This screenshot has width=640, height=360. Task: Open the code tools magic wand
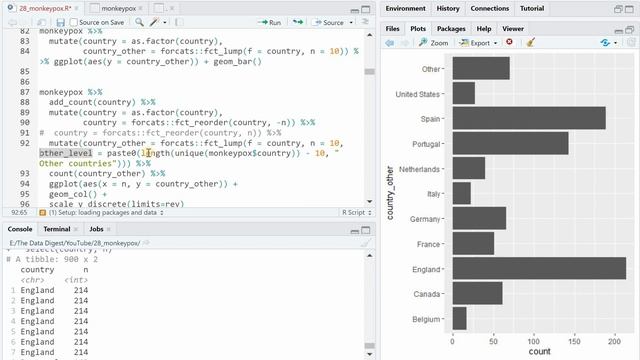[x=154, y=22]
